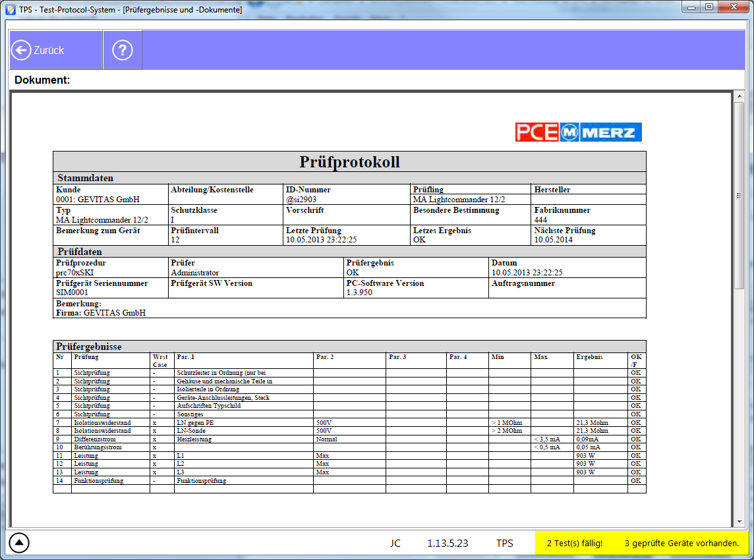
Task: Click the PCE Merz logo
Action: pyautogui.click(x=579, y=132)
